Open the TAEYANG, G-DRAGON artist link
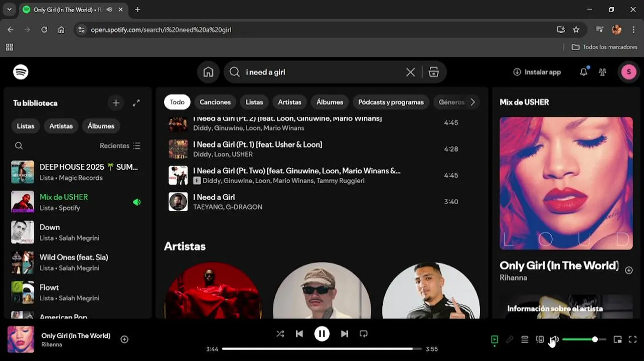This screenshot has height=361, width=644. [228, 207]
